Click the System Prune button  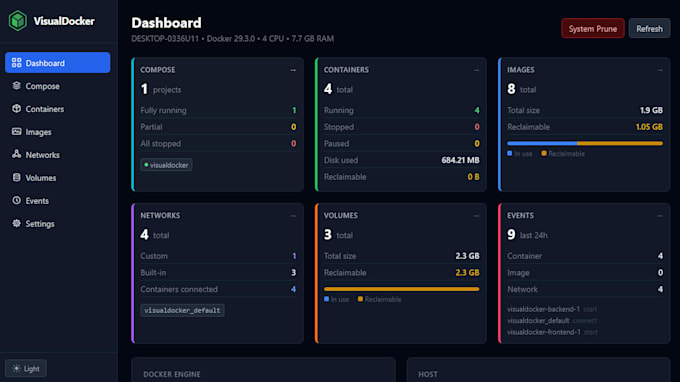pyautogui.click(x=593, y=29)
